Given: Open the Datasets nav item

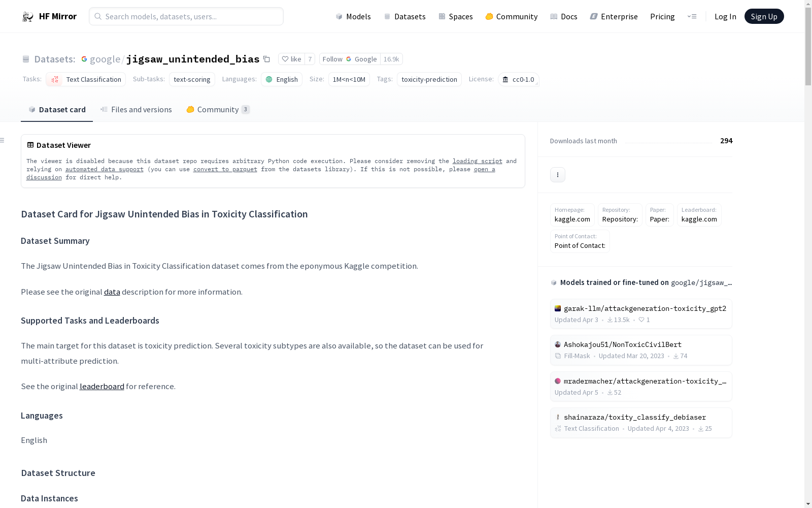Looking at the screenshot, I should 404,17.
